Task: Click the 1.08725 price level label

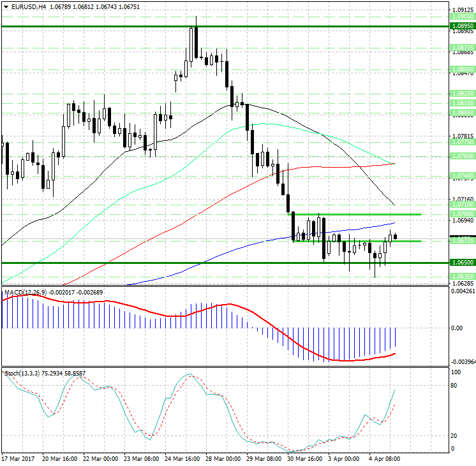Action: [x=463, y=48]
